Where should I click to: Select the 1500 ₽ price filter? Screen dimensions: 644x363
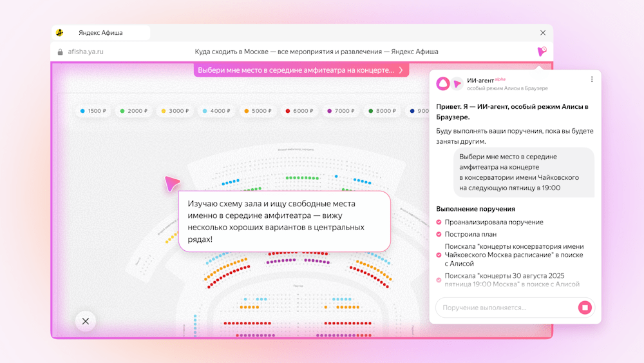[93, 111]
